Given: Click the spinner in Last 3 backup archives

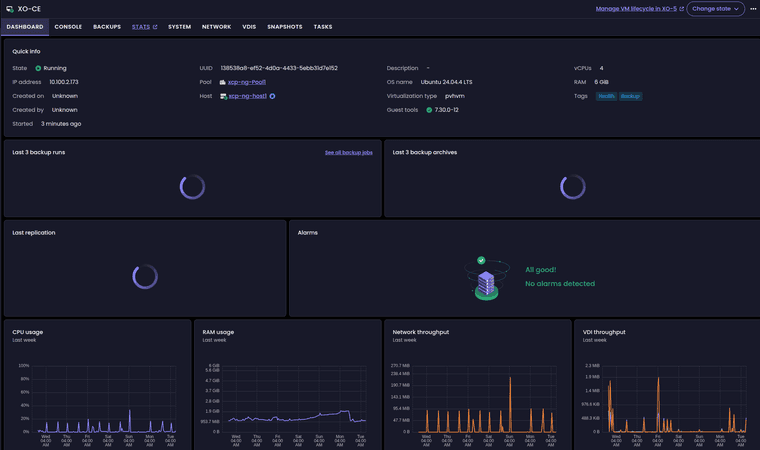Looking at the screenshot, I should click(x=573, y=186).
